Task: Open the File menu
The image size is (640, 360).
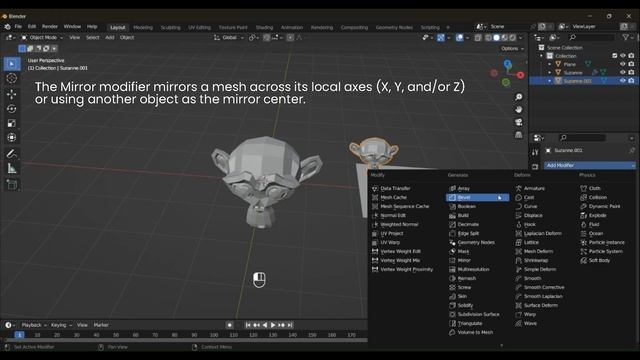Action: click(18, 27)
